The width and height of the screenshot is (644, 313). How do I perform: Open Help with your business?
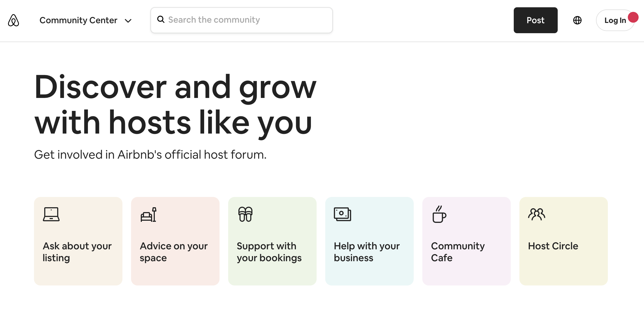pos(369,241)
